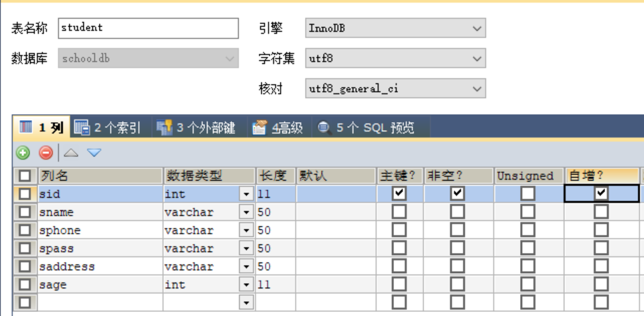Check the 自增 checkbox for sage
644x316 pixels.
[x=601, y=284]
